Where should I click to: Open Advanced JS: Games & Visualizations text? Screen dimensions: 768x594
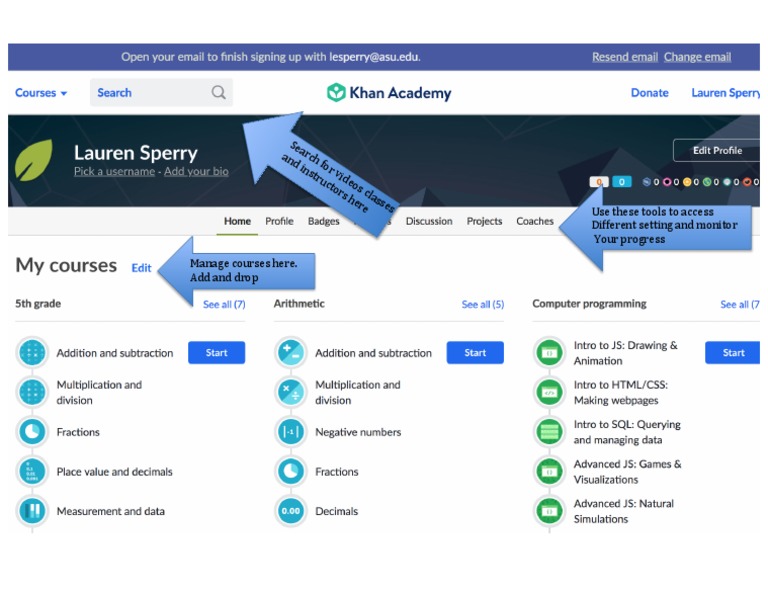pyautogui.click(x=627, y=472)
